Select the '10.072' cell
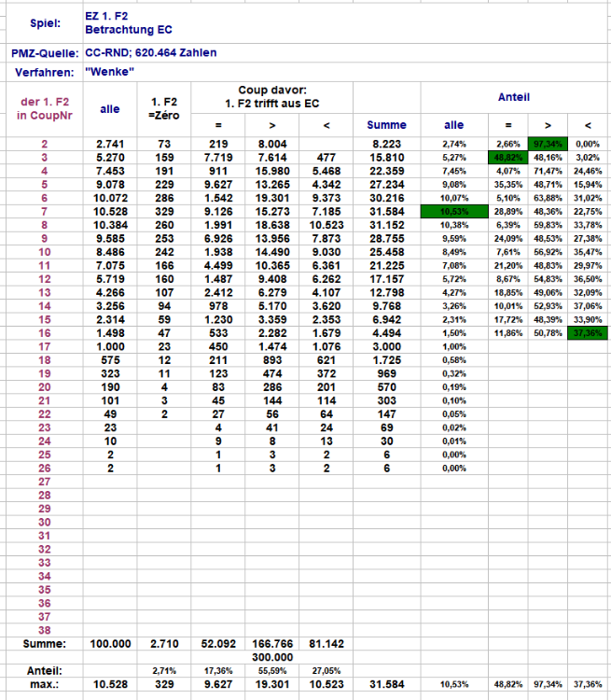This screenshot has width=611, height=700. (110, 198)
